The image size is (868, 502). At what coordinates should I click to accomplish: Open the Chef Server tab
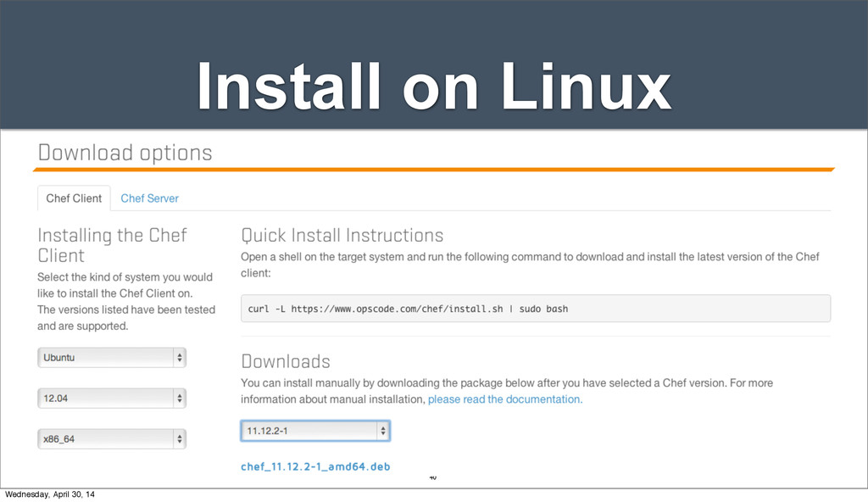[149, 198]
